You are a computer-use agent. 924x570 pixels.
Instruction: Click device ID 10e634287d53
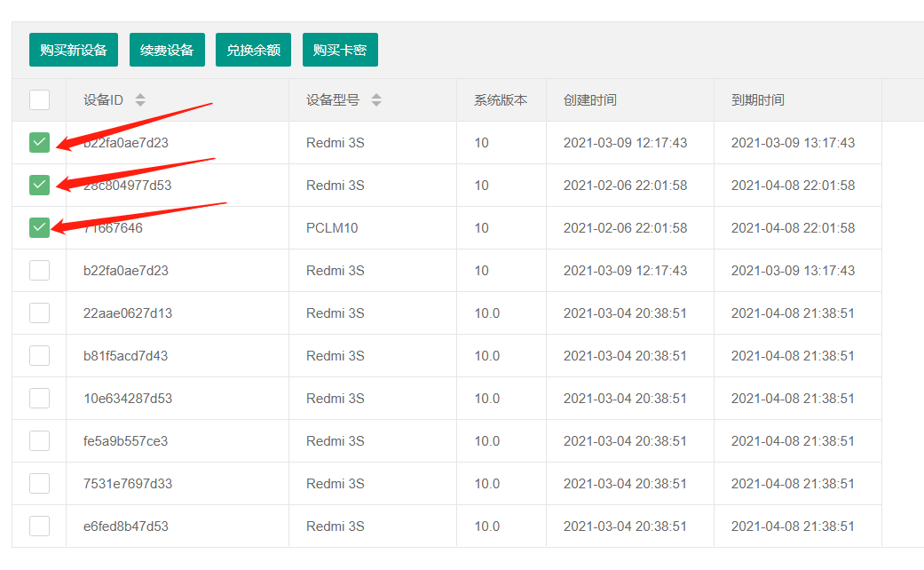[x=128, y=399]
